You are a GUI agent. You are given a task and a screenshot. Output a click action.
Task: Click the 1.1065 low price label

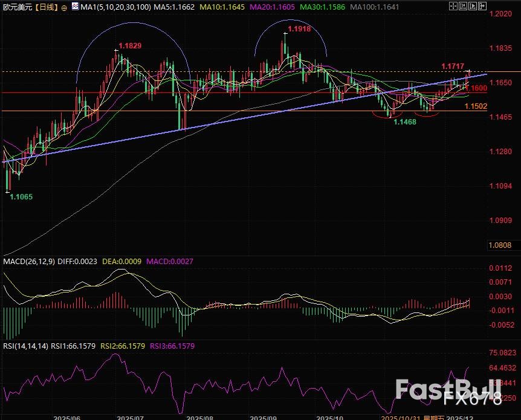pos(21,197)
